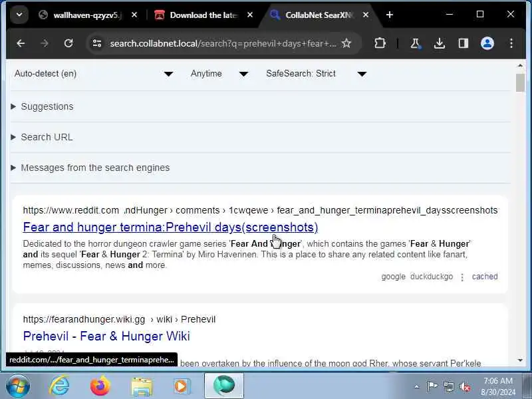This screenshot has height=399, width=532.
Task: Open the Windows Start menu
Action: [18, 386]
